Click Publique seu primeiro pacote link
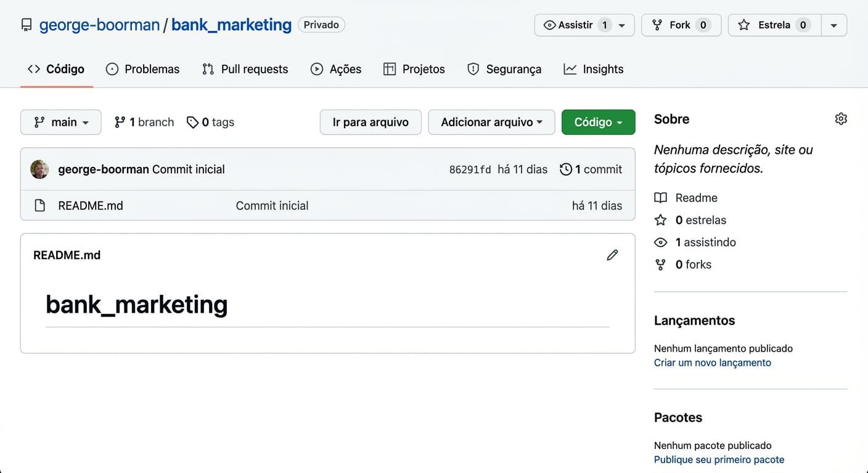The height and width of the screenshot is (473, 868). (x=719, y=459)
